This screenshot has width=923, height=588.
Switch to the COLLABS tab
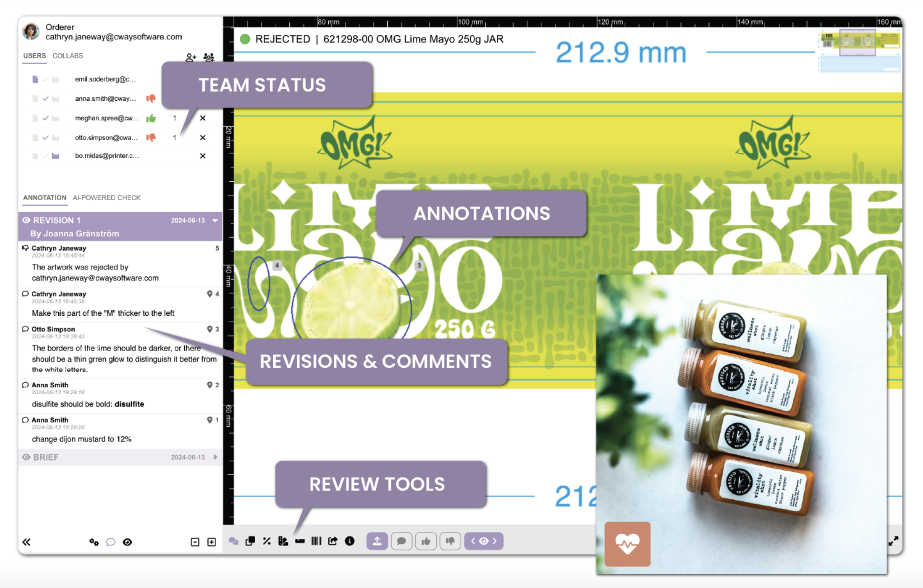click(x=68, y=56)
